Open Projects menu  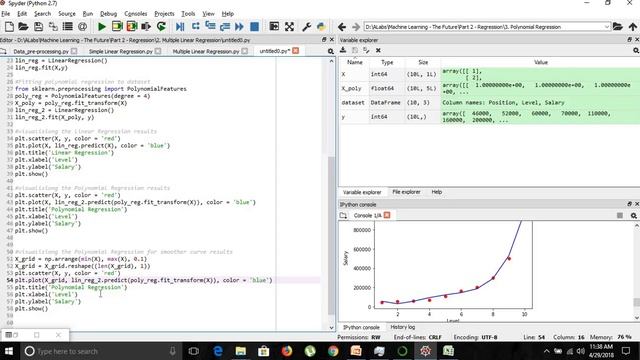pos(164,13)
